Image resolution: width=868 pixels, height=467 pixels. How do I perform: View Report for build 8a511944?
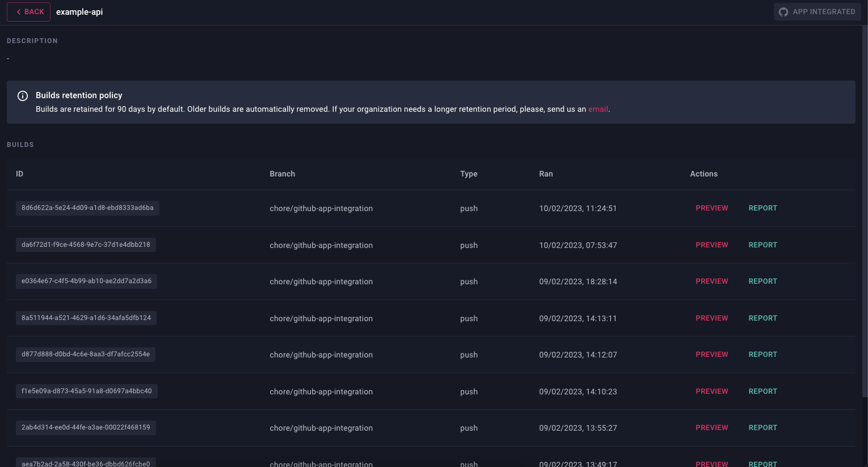coord(762,318)
